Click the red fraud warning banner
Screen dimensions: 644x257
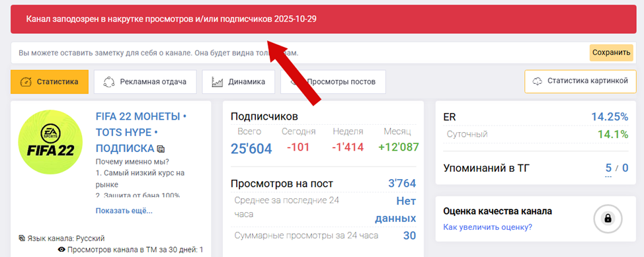click(x=323, y=19)
